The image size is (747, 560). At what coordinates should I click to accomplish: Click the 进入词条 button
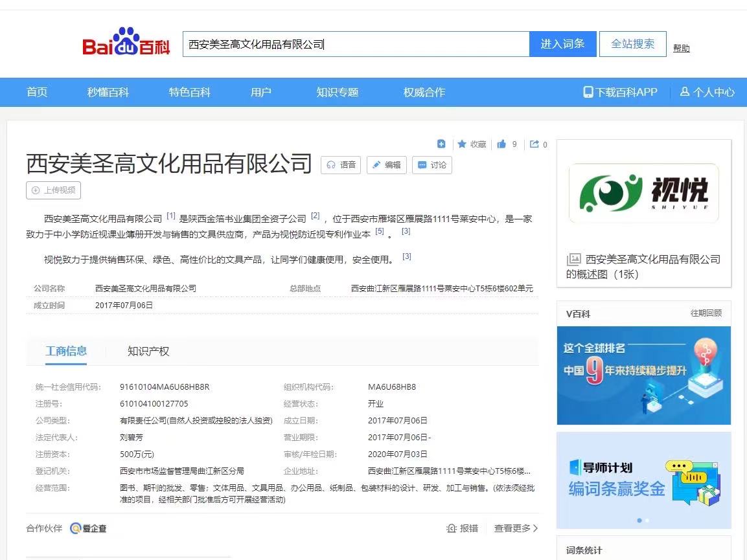(x=562, y=43)
